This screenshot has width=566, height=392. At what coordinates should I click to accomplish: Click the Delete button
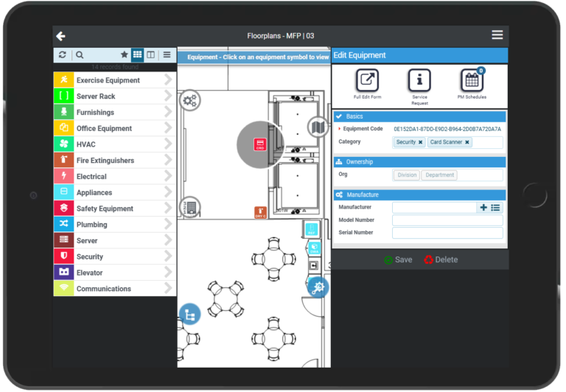[x=441, y=259]
